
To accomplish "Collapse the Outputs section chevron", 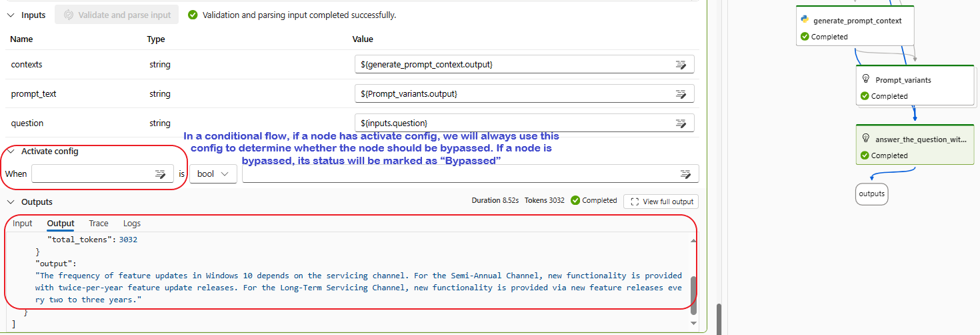I will tap(11, 202).
